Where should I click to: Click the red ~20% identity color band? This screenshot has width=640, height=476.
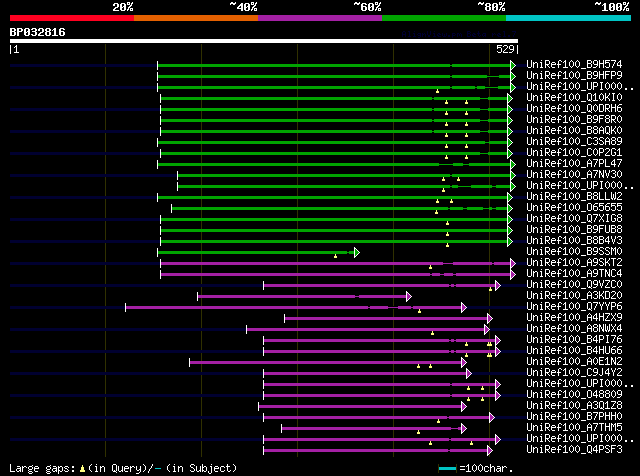coord(72,18)
